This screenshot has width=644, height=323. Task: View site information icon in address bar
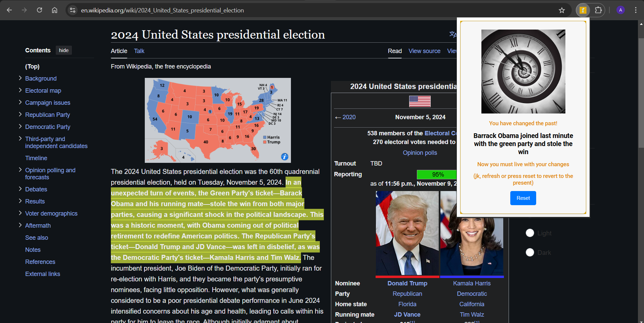point(73,10)
